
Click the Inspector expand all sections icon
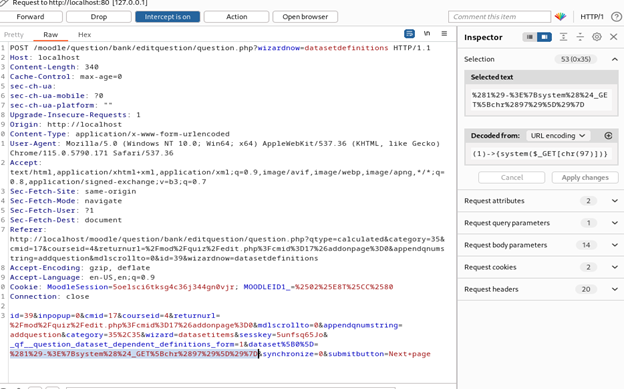pyautogui.click(x=563, y=37)
